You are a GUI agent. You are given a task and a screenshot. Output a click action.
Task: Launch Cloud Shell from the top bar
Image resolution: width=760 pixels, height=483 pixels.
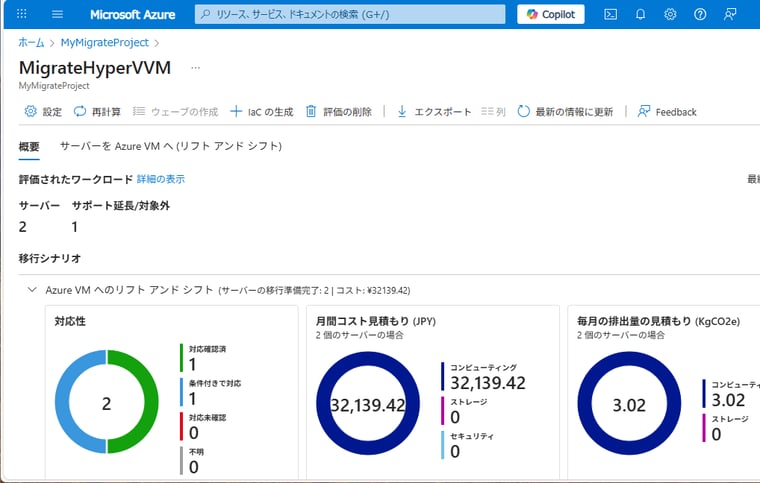point(610,15)
